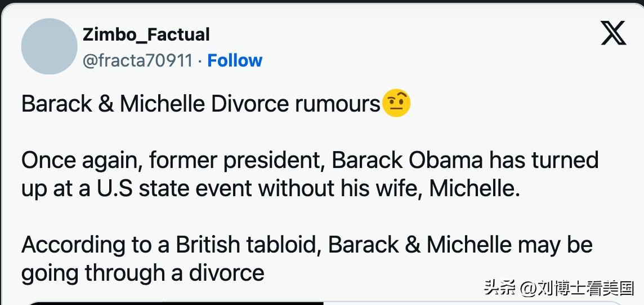644x305 pixels.
Task: Follow the Zimbo_Factual account
Action: pyautogui.click(x=235, y=60)
